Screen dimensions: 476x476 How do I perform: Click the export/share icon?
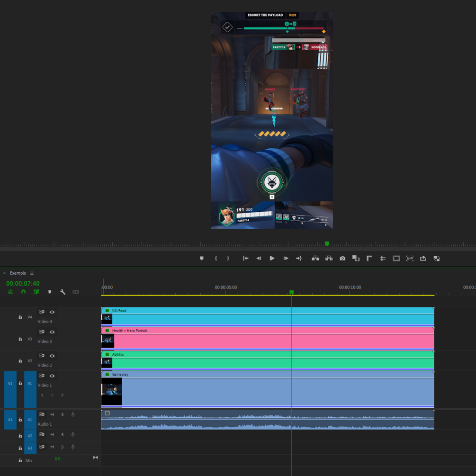423,258
